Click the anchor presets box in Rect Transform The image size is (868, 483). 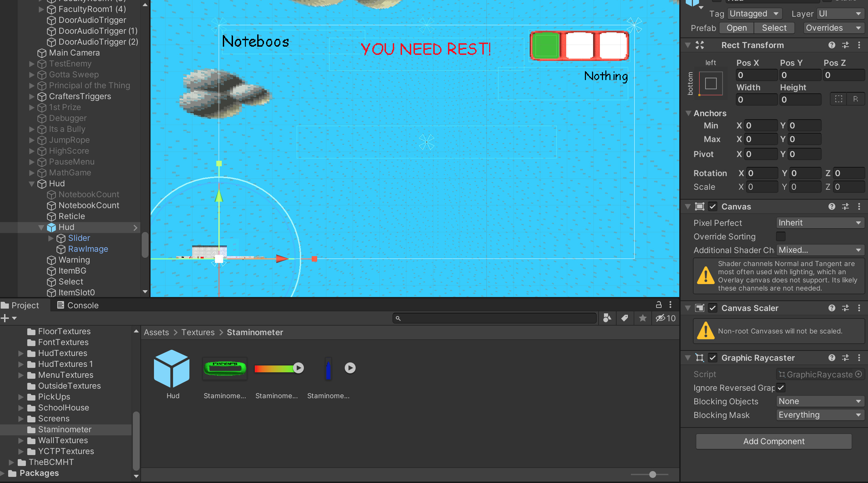click(x=711, y=83)
